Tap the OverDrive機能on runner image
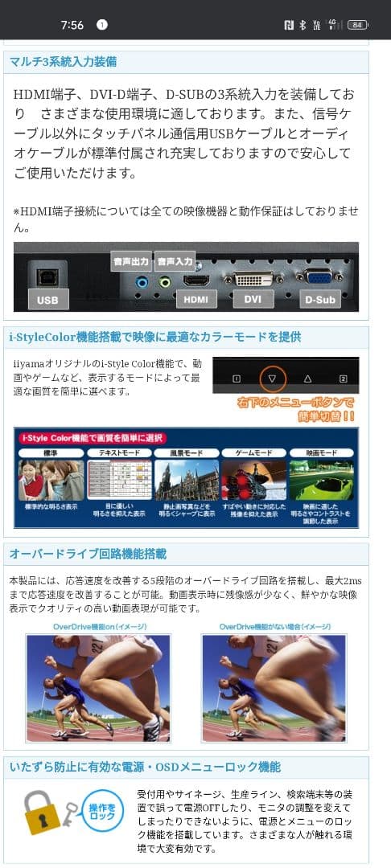 tap(99, 688)
